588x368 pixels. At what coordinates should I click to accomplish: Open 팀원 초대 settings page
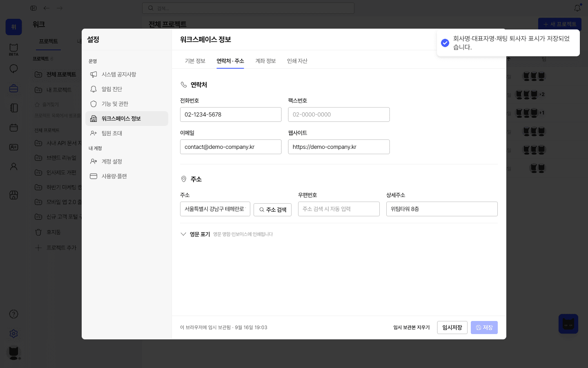127,133
